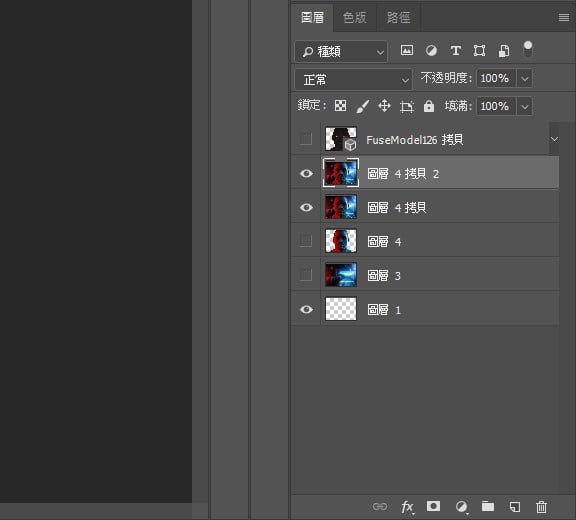Lock position move-arrows icon

tap(384, 106)
